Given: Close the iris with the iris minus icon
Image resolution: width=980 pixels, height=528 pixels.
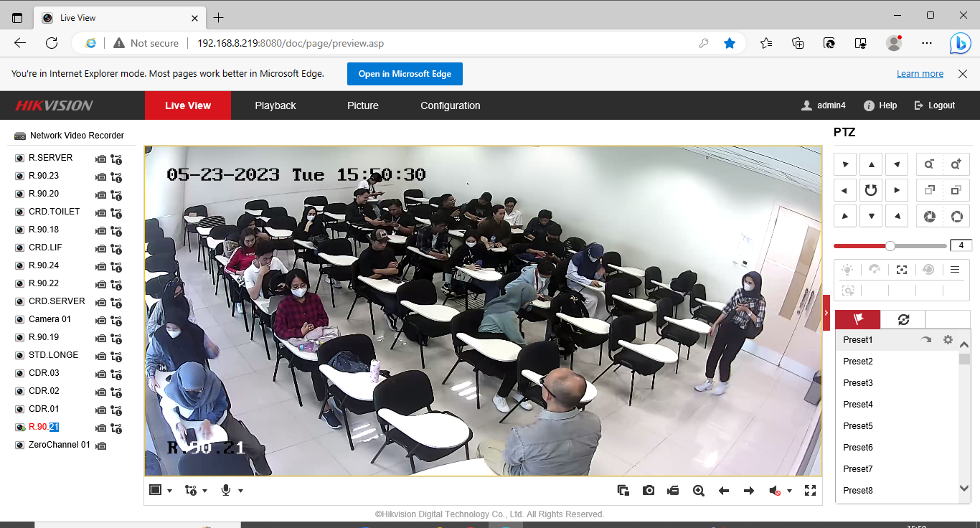Looking at the screenshot, I should [x=930, y=216].
